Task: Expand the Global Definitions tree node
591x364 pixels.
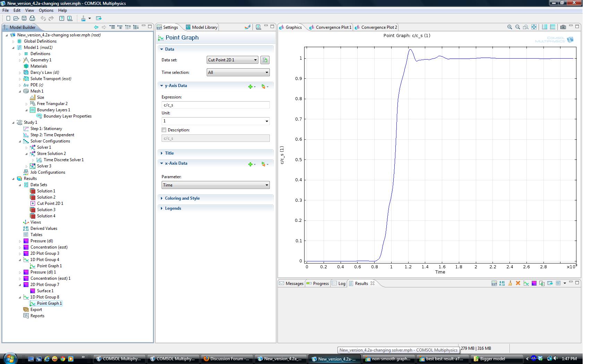Action: (14, 41)
